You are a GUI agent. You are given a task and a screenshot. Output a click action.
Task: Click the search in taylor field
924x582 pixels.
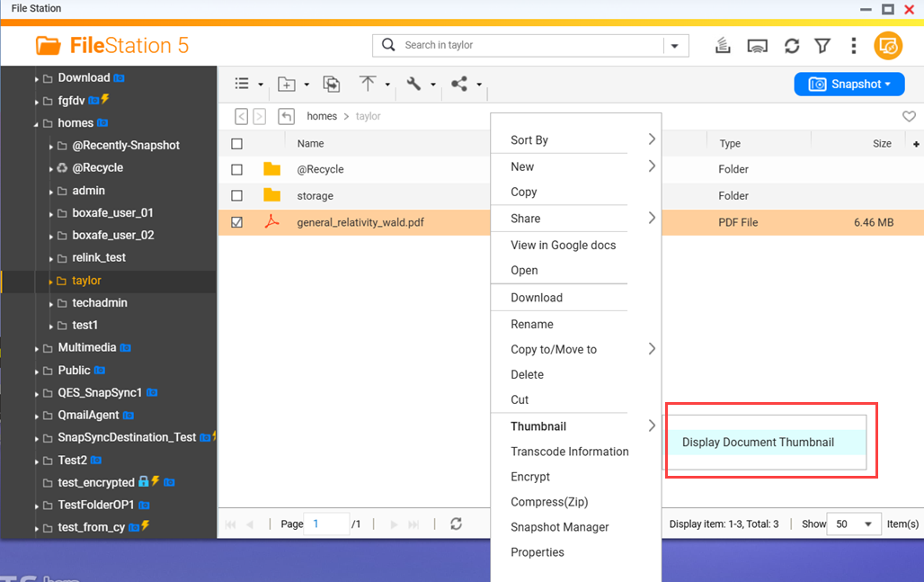pyautogui.click(x=530, y=45)
